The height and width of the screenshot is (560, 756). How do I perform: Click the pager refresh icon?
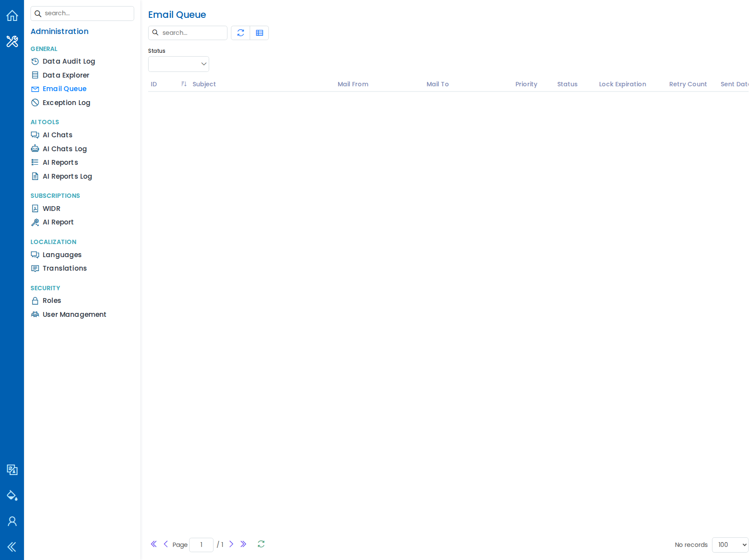(261, 544)
